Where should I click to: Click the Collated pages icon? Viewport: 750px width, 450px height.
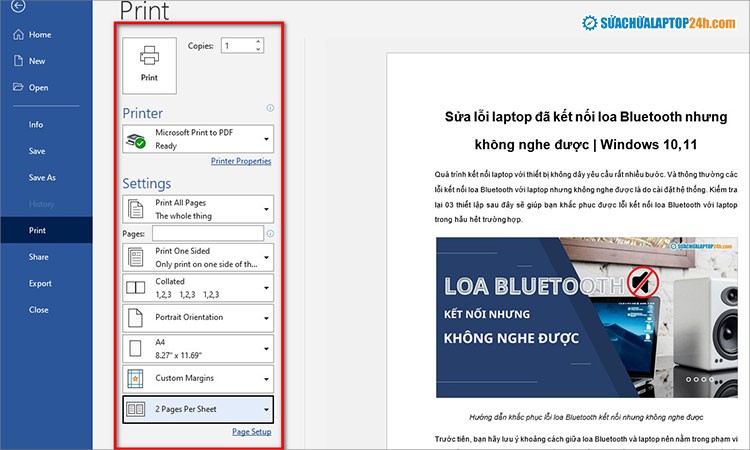click(135, 287)
